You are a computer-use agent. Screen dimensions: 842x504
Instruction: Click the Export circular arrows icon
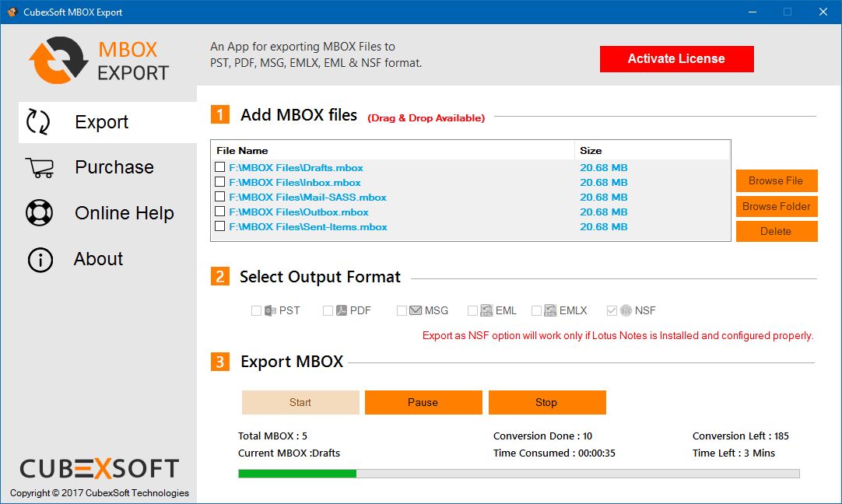coord(38,122)
